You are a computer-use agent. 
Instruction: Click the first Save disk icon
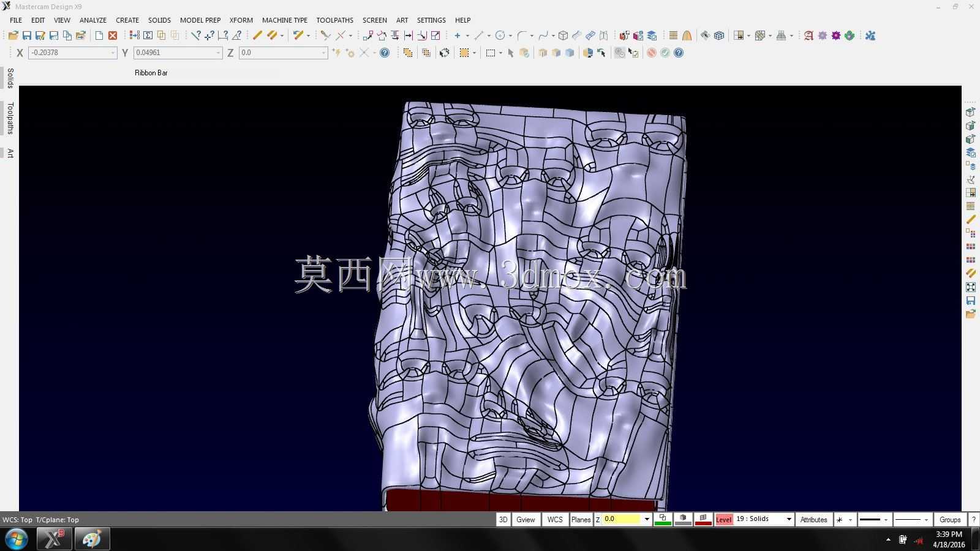click(26, 36)
